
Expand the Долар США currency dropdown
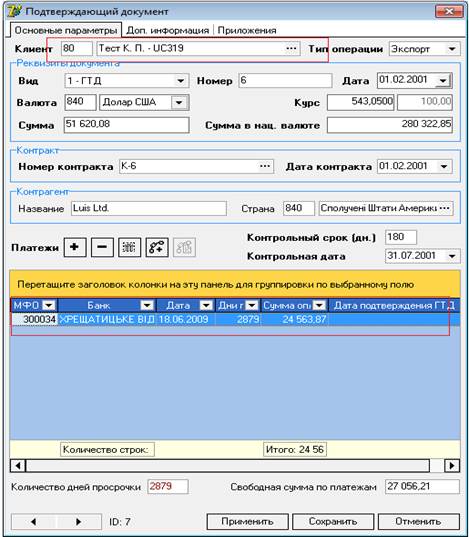[179, 102]
